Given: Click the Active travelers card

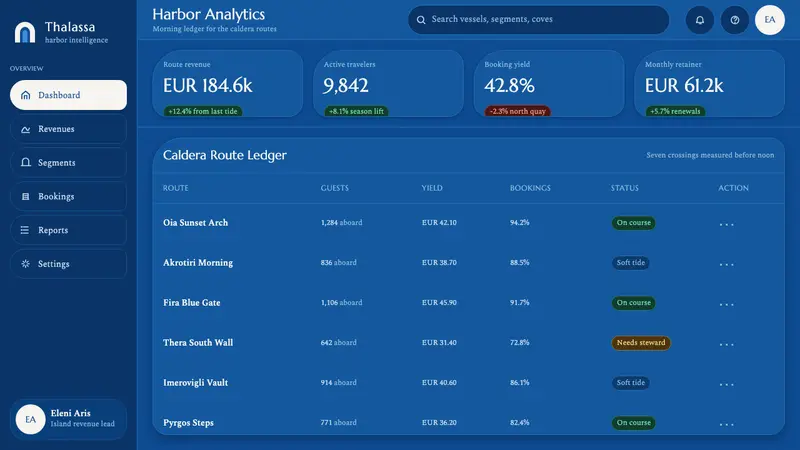Looking at the screenshot, I should 388,84.
